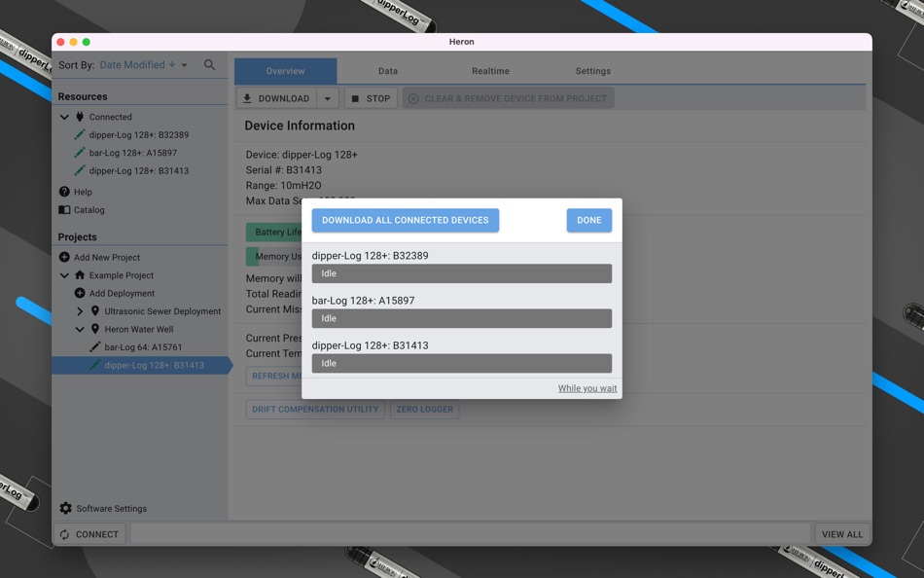Click the plus icon for Add New Project
Image resolution: width=924 pixels, height=578 pixels.
[x=64, y=257]
